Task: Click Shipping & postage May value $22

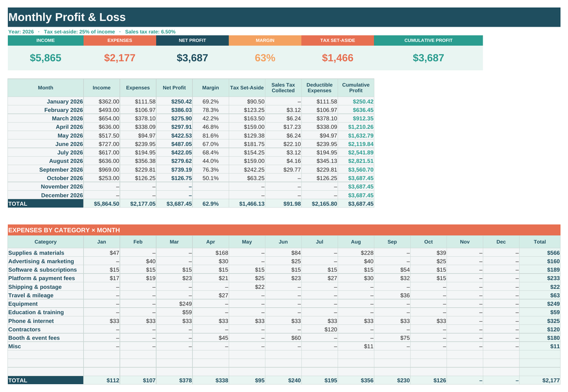Action: point(247,287)
